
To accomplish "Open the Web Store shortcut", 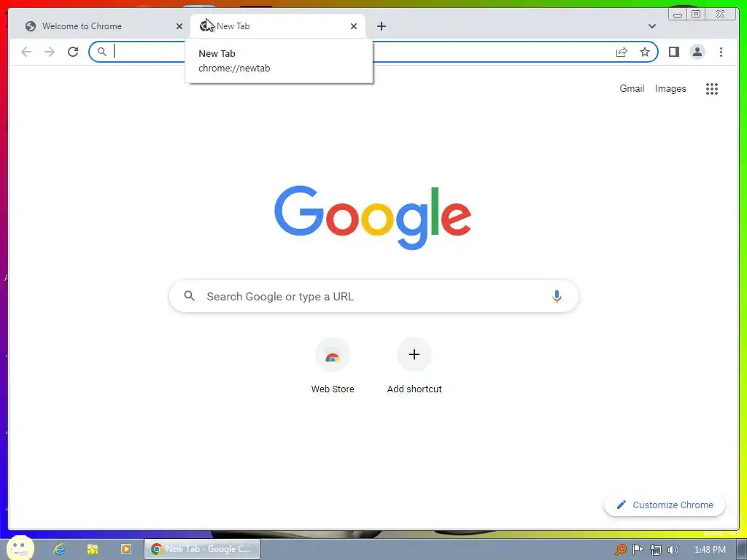I will tap(333, 367).
